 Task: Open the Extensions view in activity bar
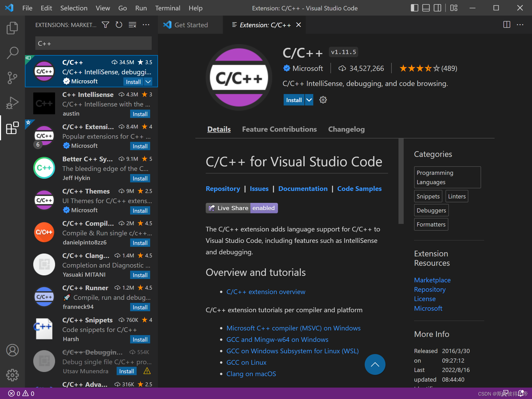pos(12,128)
